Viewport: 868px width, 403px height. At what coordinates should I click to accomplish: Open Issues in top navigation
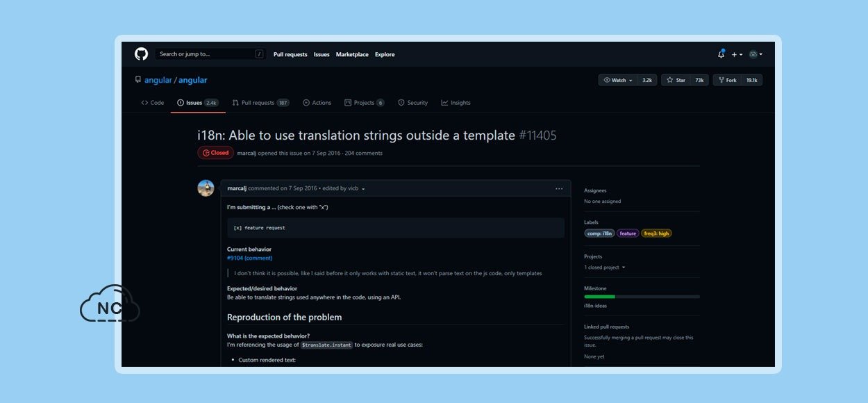[322, 54]
